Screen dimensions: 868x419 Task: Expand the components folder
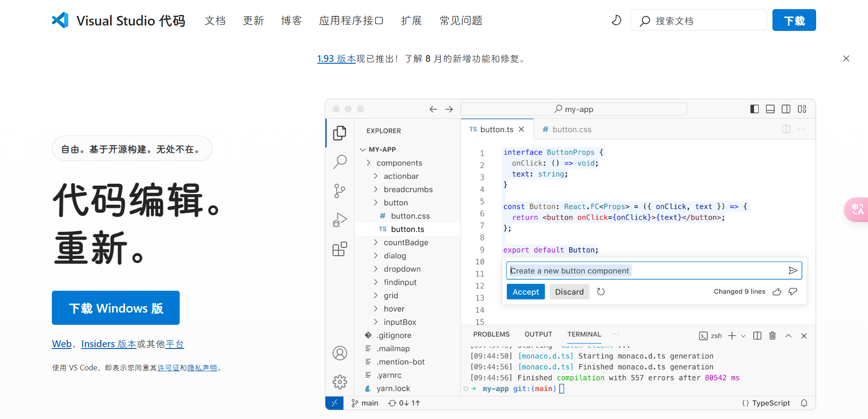[x=368, y=163]
